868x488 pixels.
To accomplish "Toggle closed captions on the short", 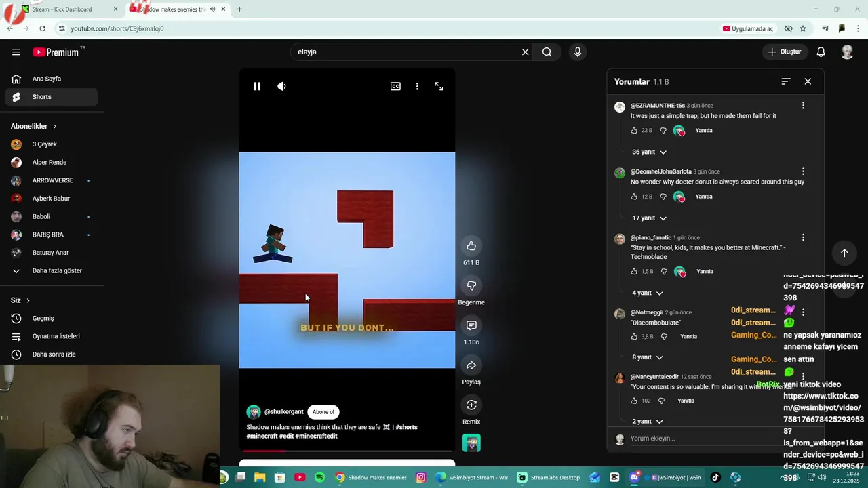I will click(395, 87).
